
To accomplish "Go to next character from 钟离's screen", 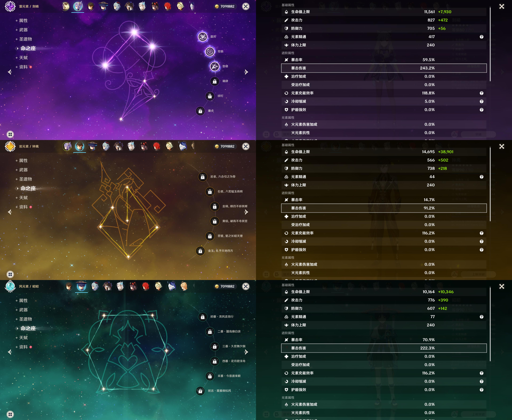I will click(246, 212).
